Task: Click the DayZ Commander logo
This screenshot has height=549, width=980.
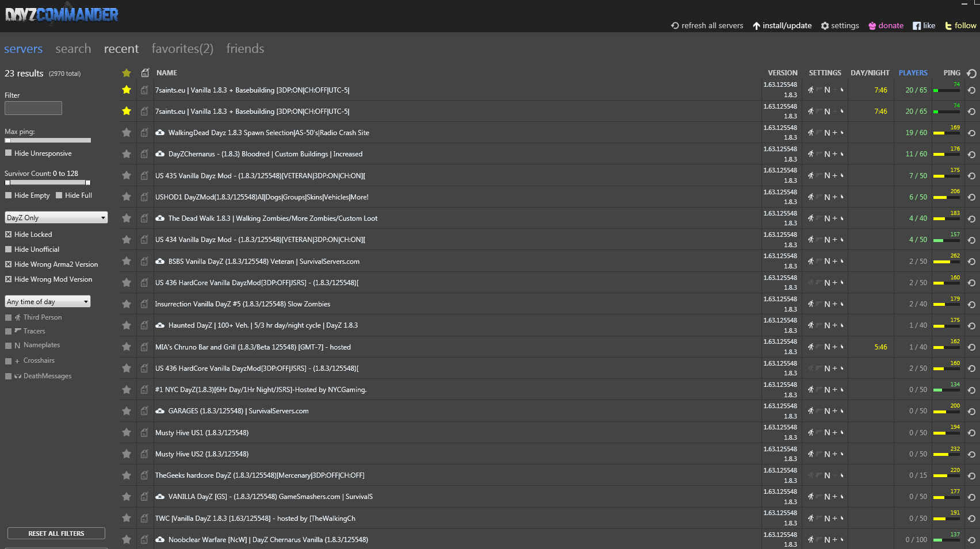Action: 62,14
